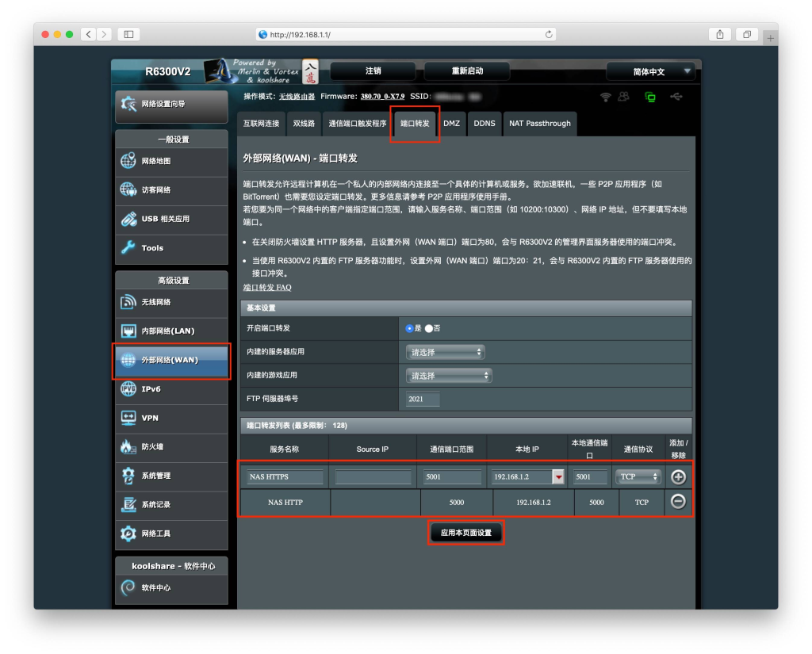
Task: Click the 应用本页面设置 apply button
Action: (x=466, y=533)
